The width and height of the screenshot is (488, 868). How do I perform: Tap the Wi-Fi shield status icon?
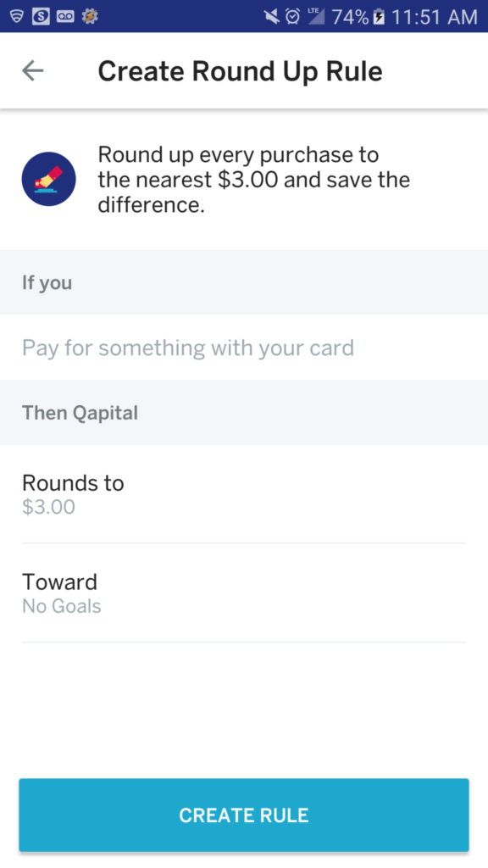[17, 17]
